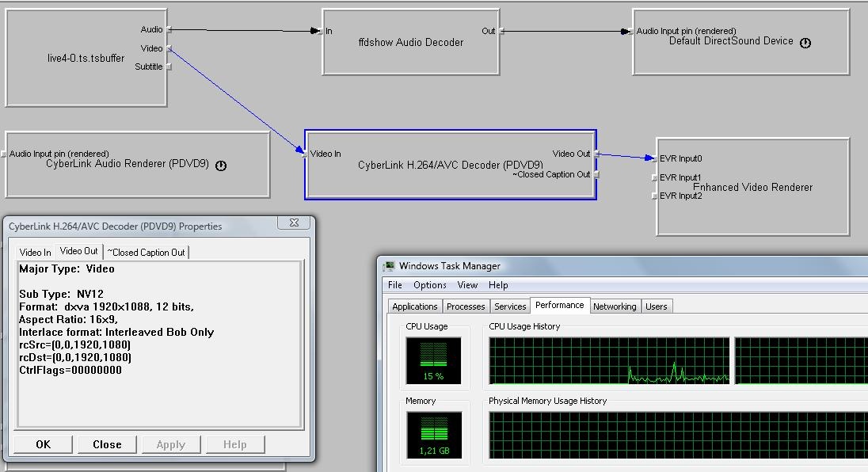This screenshot has height=472, width=868.
Task: Click the CPU Usage History graph
Action: pyautogui.click(x=609, y=361)
